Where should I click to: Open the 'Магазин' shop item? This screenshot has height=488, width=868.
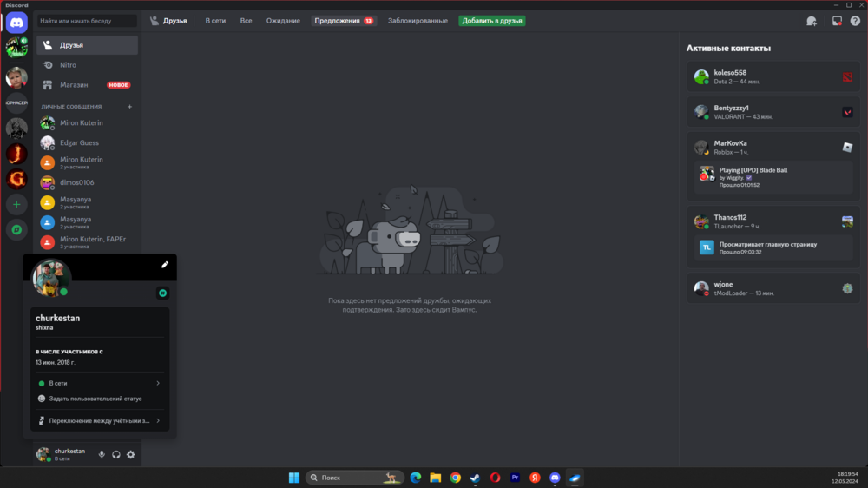click(88, 85)
